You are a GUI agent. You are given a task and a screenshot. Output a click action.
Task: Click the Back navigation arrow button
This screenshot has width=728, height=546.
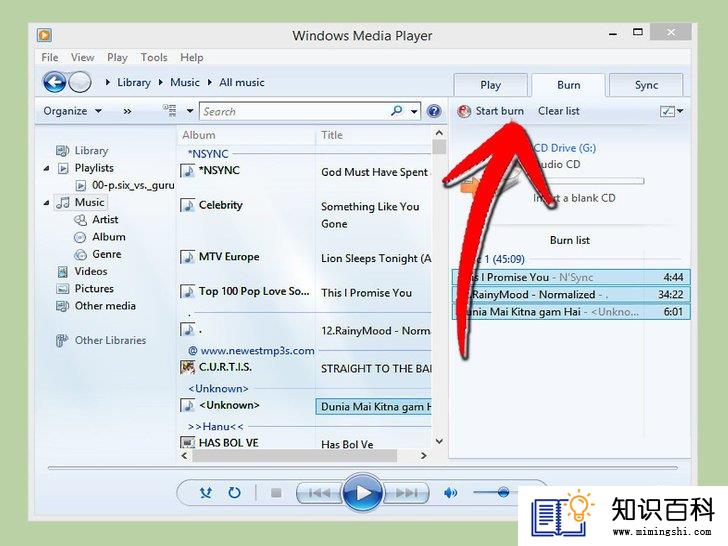click(55, 83)
